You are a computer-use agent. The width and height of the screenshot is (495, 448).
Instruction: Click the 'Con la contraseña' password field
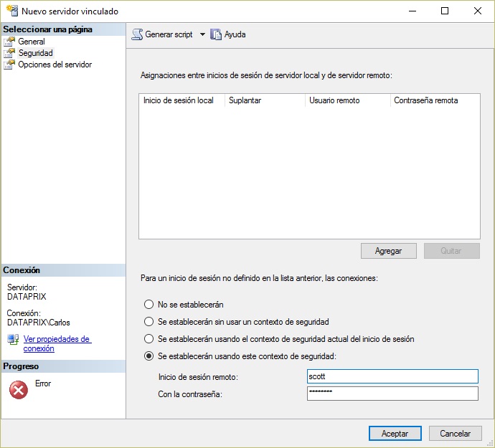[392, 394]
